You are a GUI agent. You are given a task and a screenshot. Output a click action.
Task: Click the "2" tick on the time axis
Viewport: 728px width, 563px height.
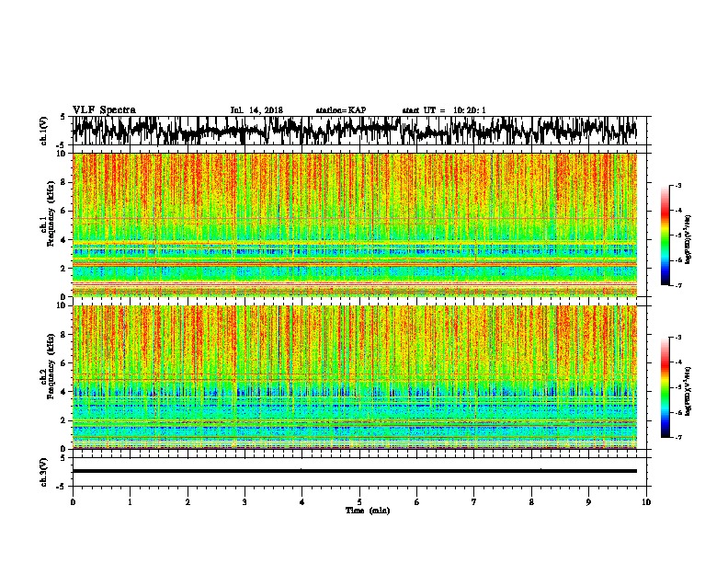pos(188,502)
